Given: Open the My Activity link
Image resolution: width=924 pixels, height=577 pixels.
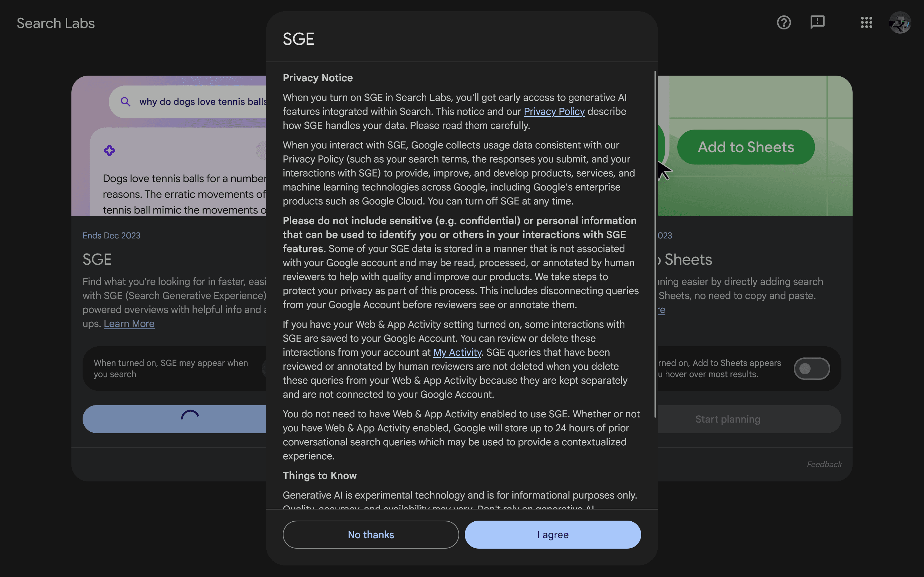Looking at the screenshot, I should click(x=457, y=352).
